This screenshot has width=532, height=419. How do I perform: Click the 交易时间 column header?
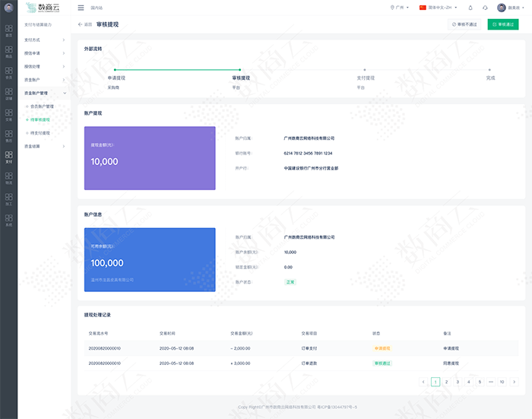167,333
